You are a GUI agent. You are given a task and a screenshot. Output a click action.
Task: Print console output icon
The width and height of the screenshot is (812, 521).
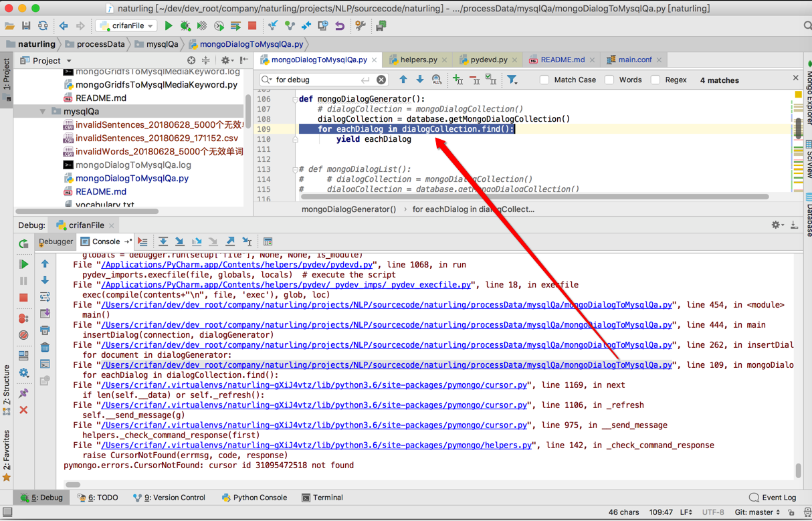point(45,330)
